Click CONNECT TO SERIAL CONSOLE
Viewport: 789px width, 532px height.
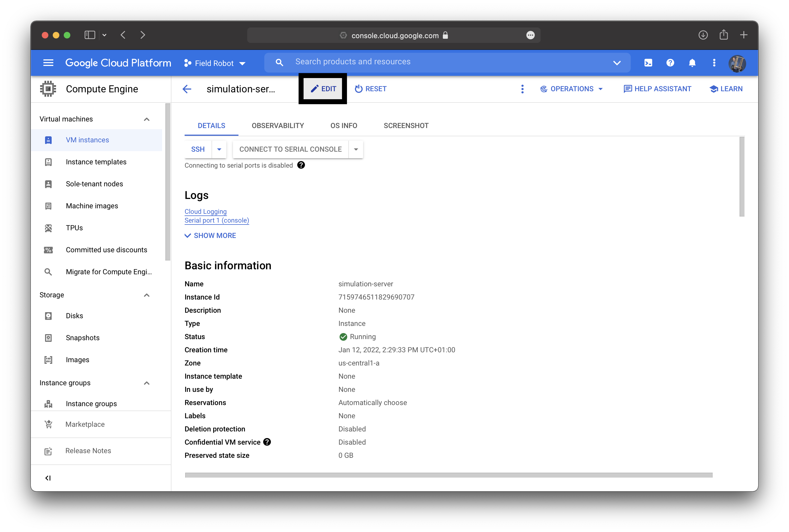click(291, 149)
